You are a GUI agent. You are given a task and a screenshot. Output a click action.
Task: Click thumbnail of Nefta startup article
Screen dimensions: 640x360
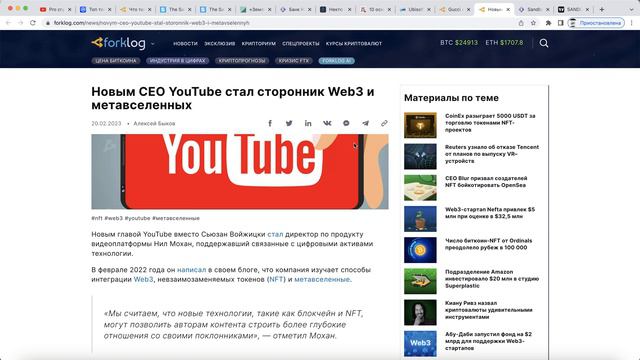(x=420, y=219)
